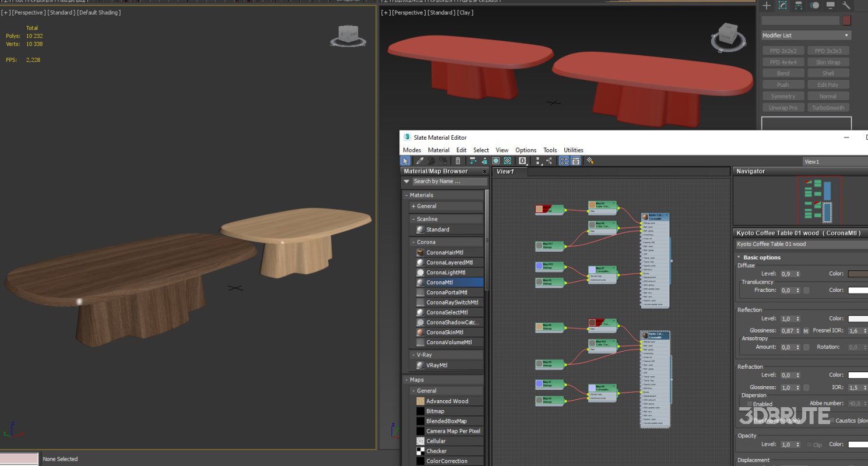
Task: Open the Modifier List dropdown
Action: [806, 36]
